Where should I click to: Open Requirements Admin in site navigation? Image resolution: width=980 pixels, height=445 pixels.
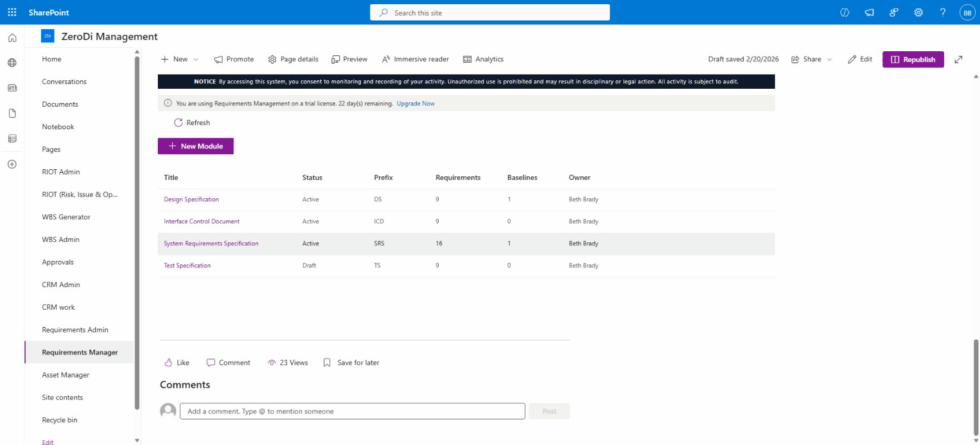point(75,330)
